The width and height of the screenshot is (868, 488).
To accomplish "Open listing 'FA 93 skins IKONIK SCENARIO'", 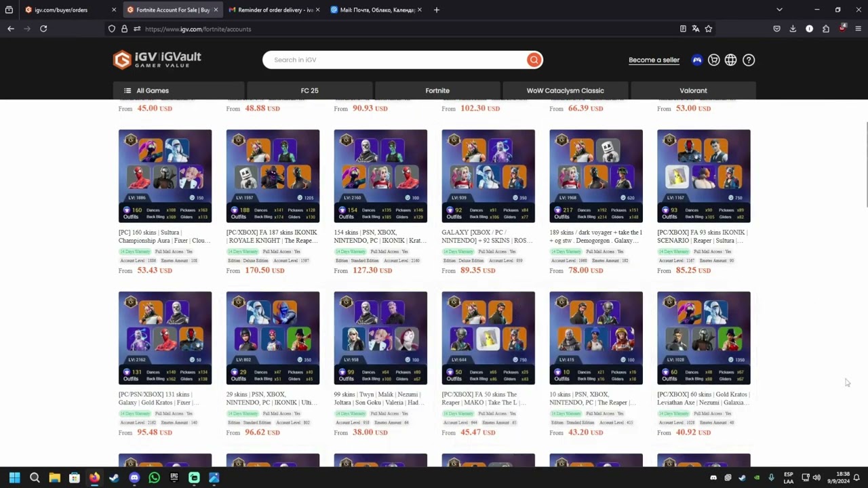I will tap(704, 237).
